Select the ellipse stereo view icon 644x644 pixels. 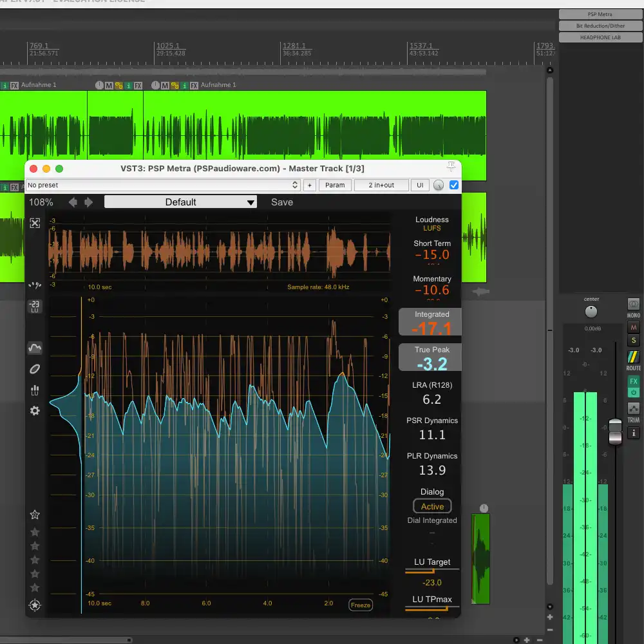35,369
